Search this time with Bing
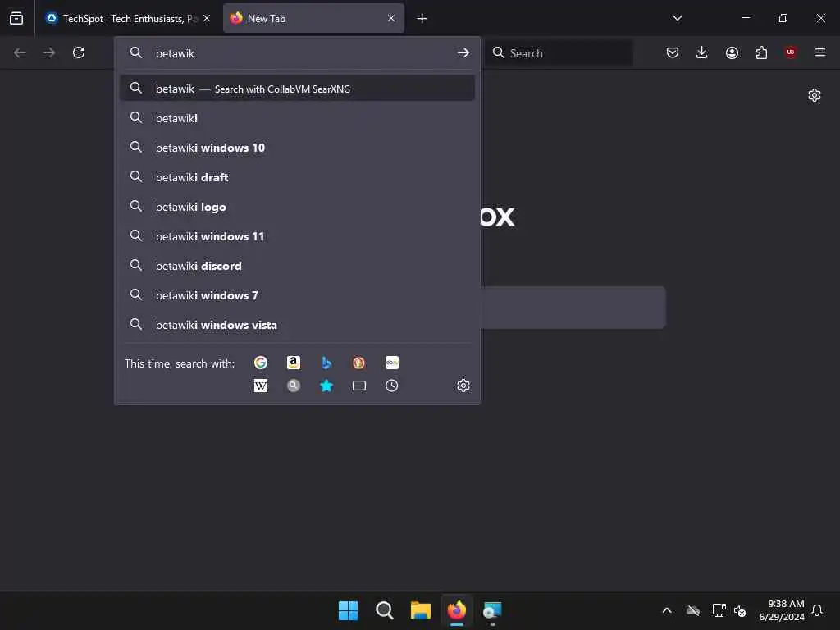Image resolution: width=840 pixels, height=630 pixels. [x=326, y=363]
